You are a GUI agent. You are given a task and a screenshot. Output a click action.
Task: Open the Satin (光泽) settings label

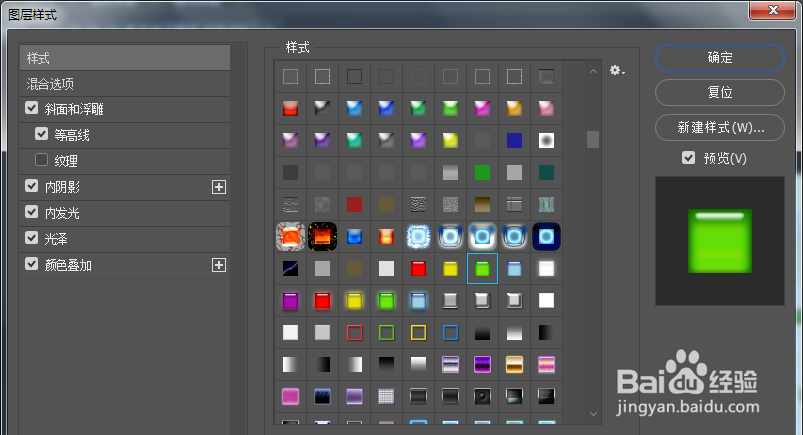pyautogui.click(x=56, y=239)
